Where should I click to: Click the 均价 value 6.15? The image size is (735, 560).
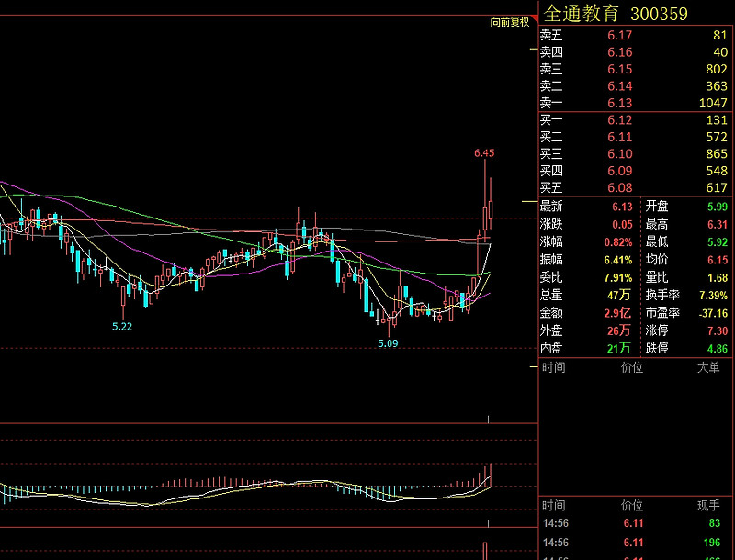tap(718, 260)
